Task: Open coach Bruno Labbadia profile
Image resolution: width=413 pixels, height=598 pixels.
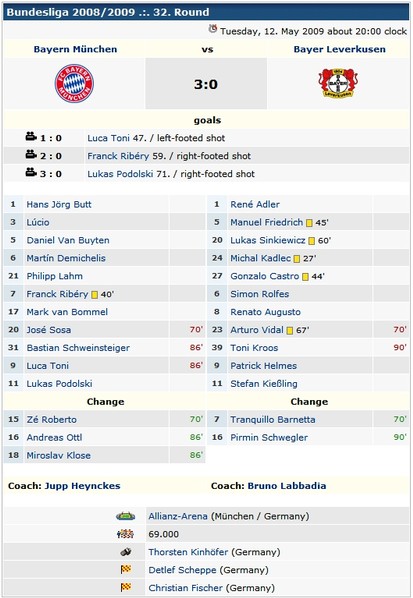Action: click(x=287, y=486)
